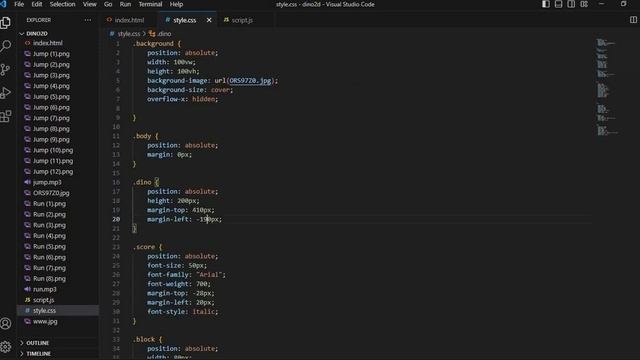Open the Edit menu
The width and height of the screenshot is (640, 360).
37,4
